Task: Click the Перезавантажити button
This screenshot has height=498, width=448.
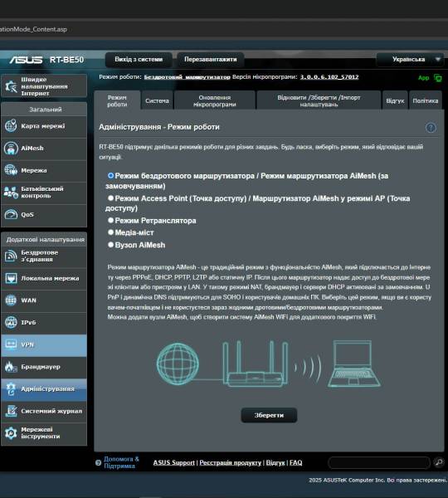Action: 211,60
